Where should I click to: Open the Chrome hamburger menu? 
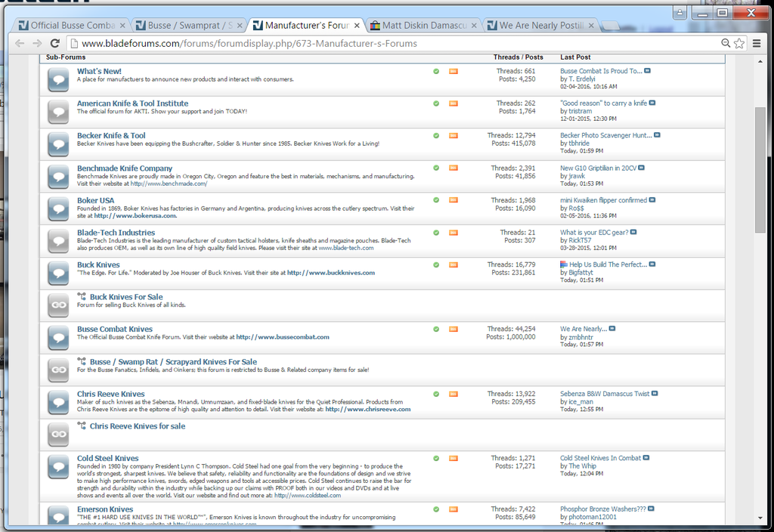coord(757,43)
